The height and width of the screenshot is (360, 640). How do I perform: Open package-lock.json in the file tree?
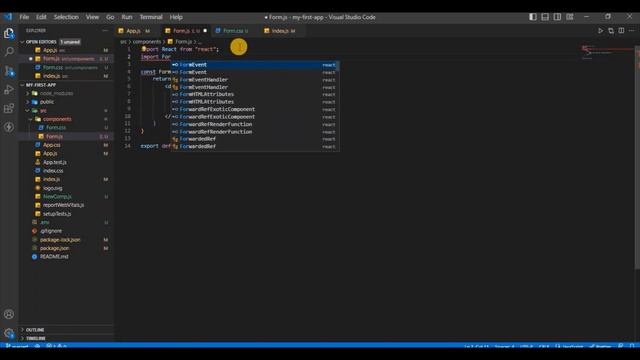60,240
